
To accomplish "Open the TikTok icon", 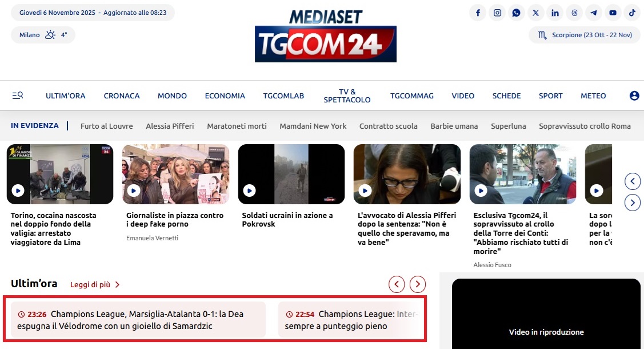I will click(x=632, y=13).
